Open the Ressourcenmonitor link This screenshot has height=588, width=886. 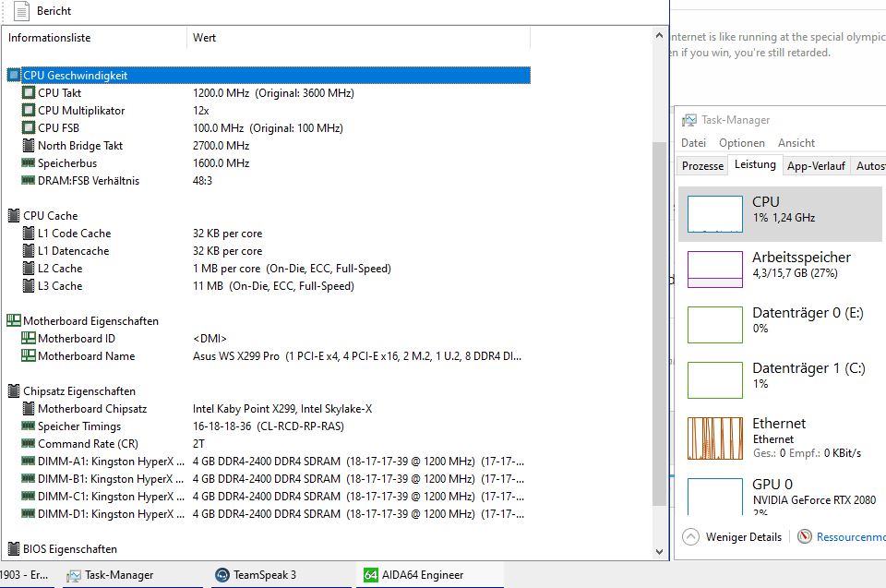(851, 537)
